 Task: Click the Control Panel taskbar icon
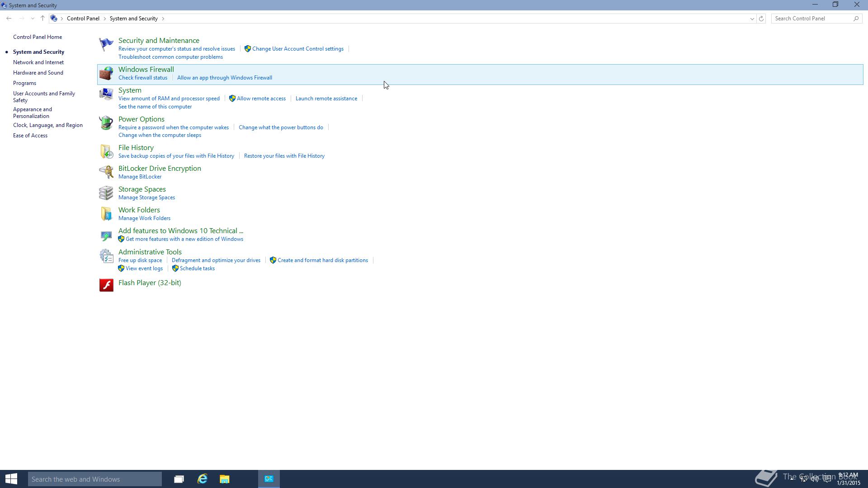(269, 479)
